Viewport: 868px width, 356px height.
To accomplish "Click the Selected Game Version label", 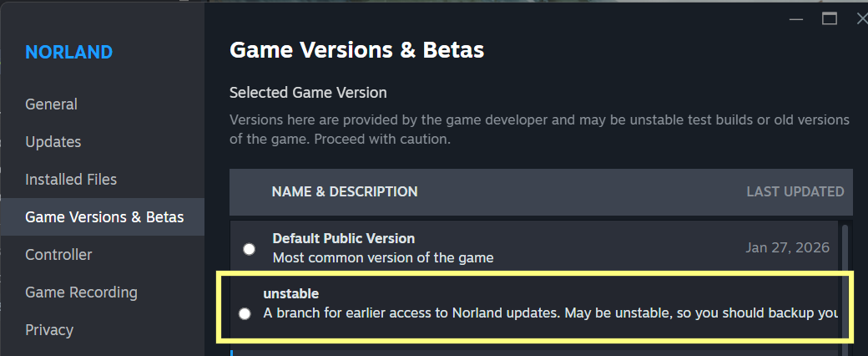I will coord(308,93).
